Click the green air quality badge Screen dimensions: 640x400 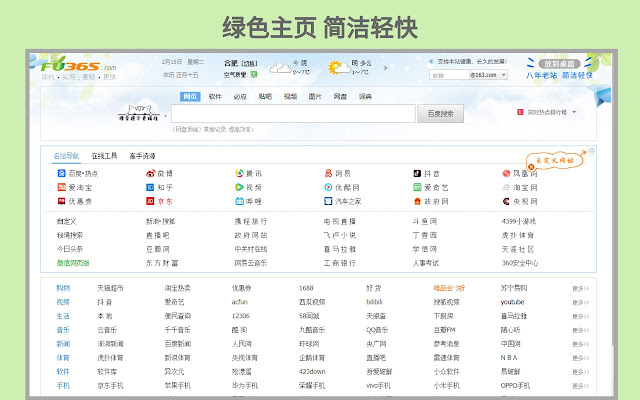[x=254, y=75]
